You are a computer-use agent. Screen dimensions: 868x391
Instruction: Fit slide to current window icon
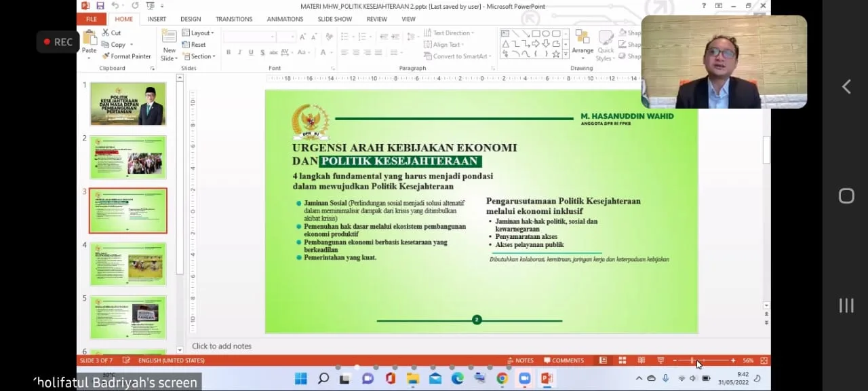pos(764,360)
